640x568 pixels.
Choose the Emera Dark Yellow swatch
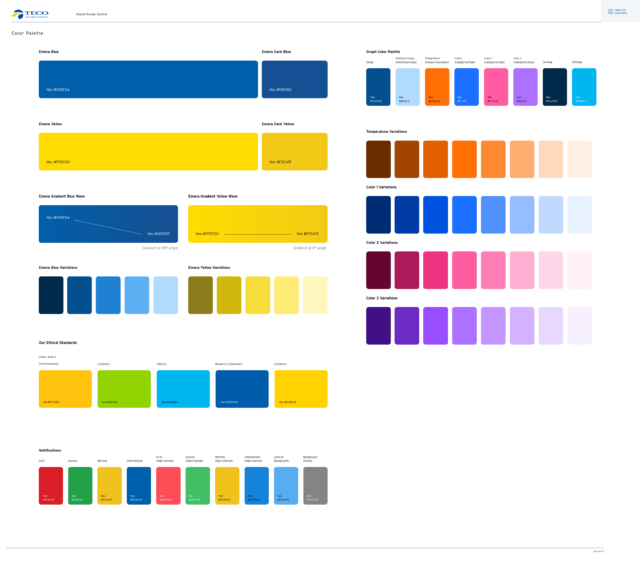[x=294, y=151]
